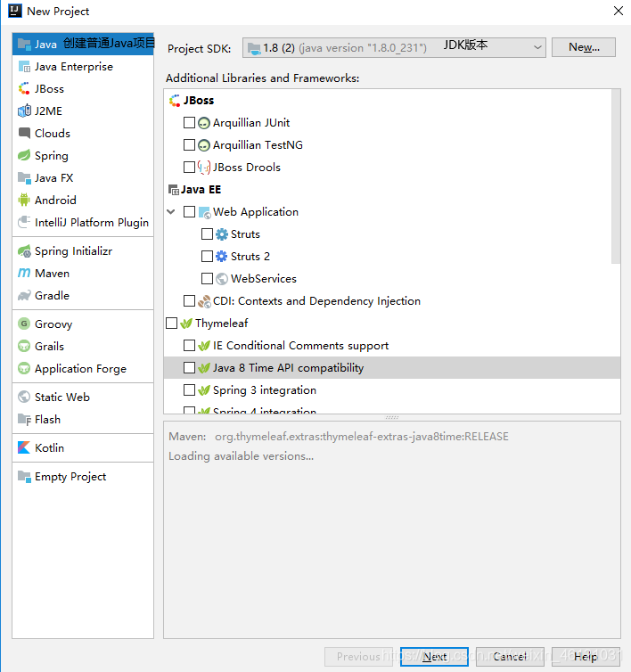The height and width of the screenshot is (672, 631).
Task: Select Gradle project type
Action: [83, 296]
